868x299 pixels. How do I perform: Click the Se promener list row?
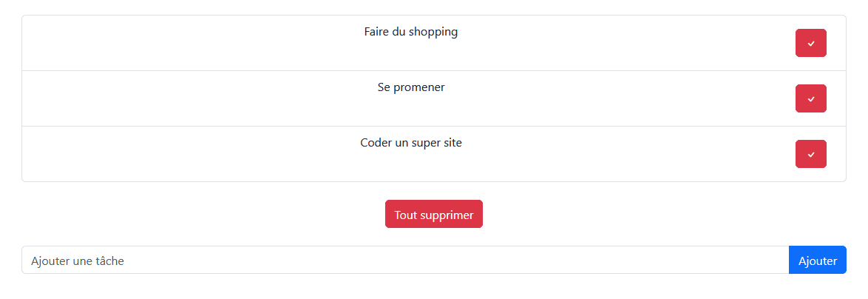(434, 98)
